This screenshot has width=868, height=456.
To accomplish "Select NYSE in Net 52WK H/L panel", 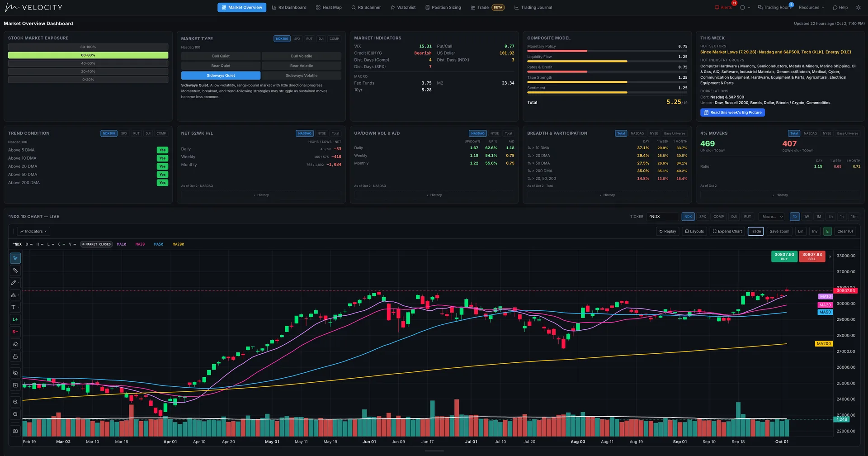I will pos(321,133).
